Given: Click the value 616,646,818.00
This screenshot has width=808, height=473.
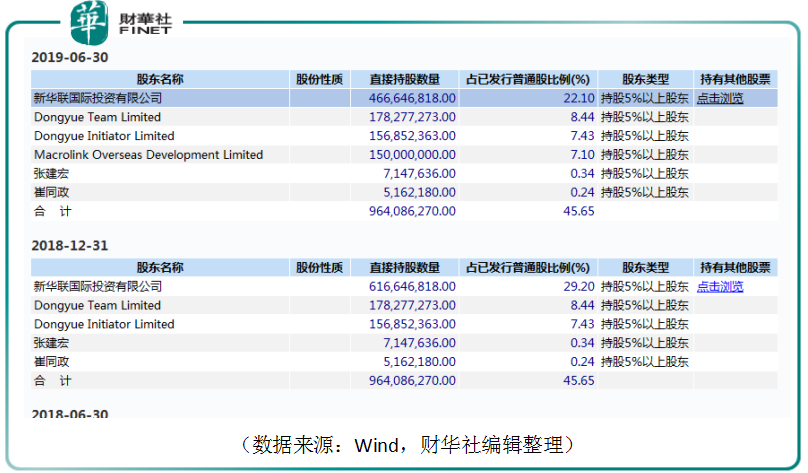Looking at the screenshot, I should [x=412, y=286].
